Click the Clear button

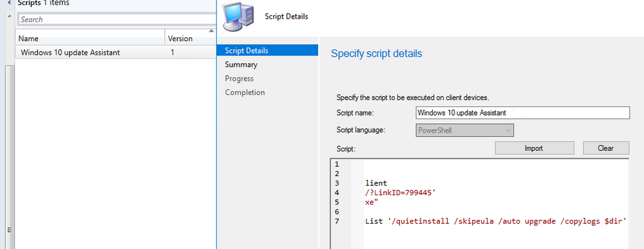point(606,148)
